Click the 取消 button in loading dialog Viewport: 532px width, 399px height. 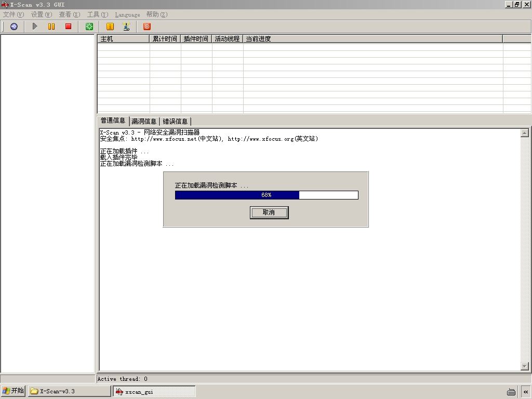(269, 212)
